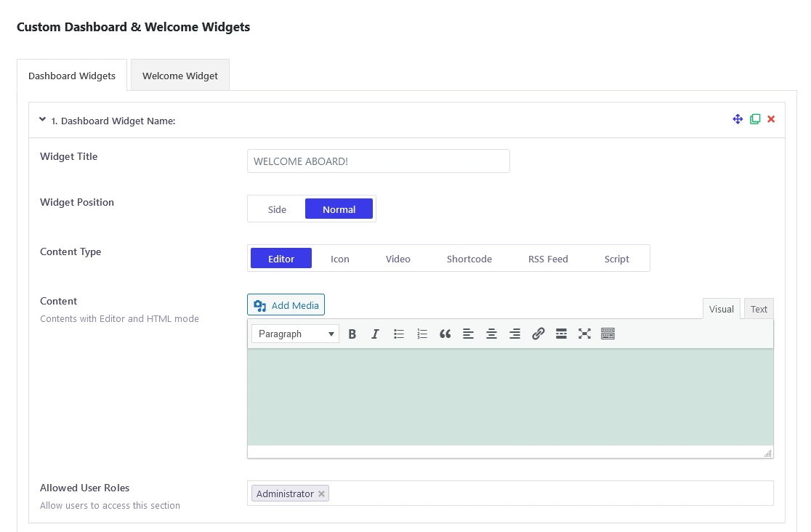
Task: Insert a bulleted list
Action: (399, 334)
